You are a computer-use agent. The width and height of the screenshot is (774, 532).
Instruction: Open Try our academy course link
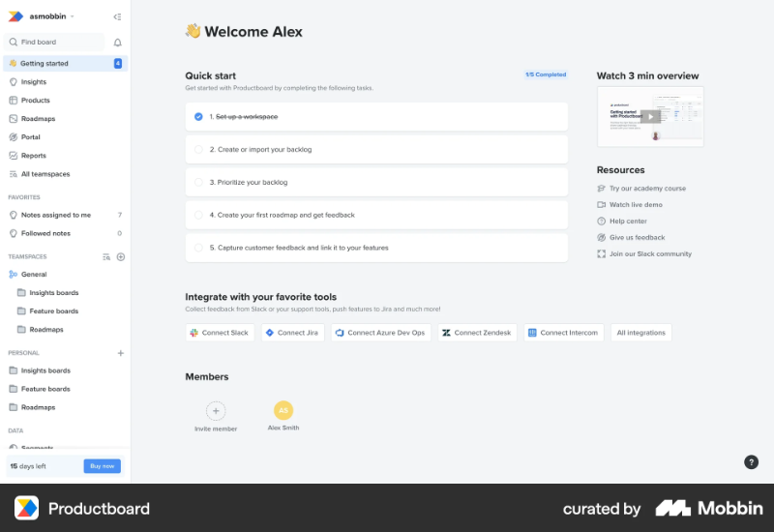click(647, 189)
